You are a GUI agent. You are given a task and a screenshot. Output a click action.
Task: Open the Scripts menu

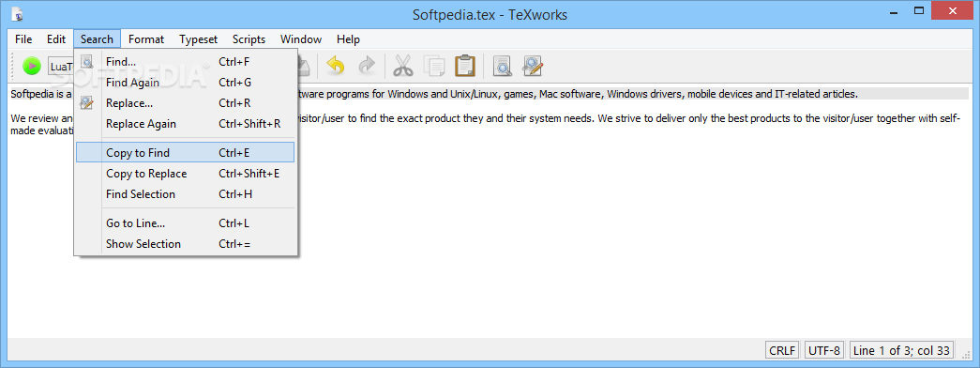(x=249, y=38)
